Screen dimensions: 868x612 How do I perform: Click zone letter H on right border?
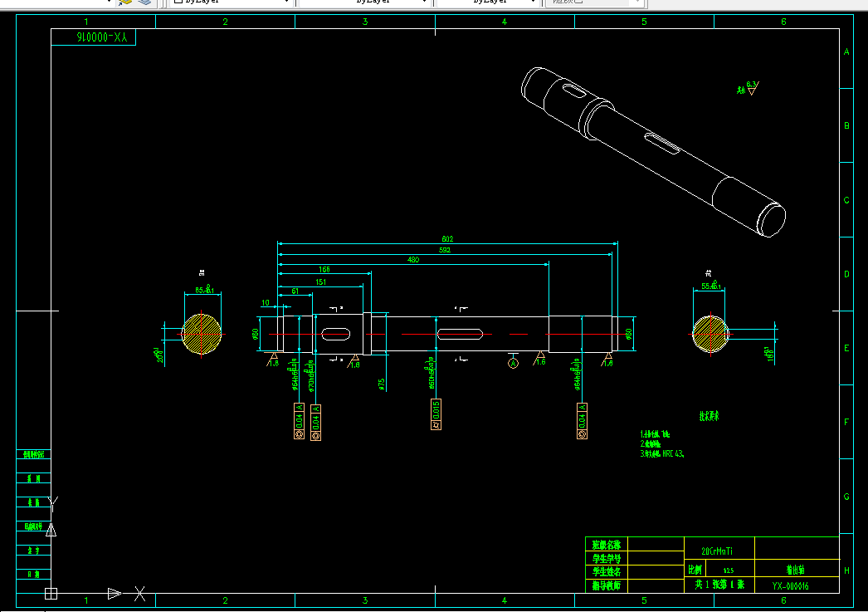coord(846,570)
